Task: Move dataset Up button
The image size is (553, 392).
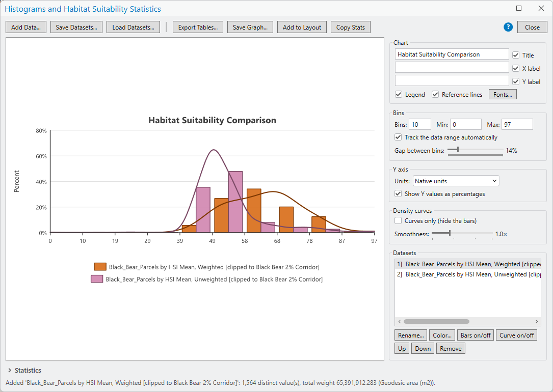Action: [x=402, y=349]
